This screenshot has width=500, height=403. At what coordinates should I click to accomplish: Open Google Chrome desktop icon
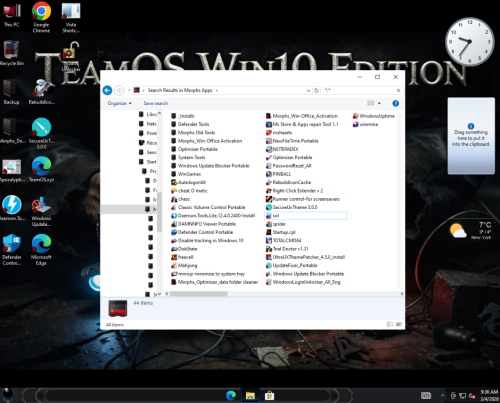click(x=41, y=17)
